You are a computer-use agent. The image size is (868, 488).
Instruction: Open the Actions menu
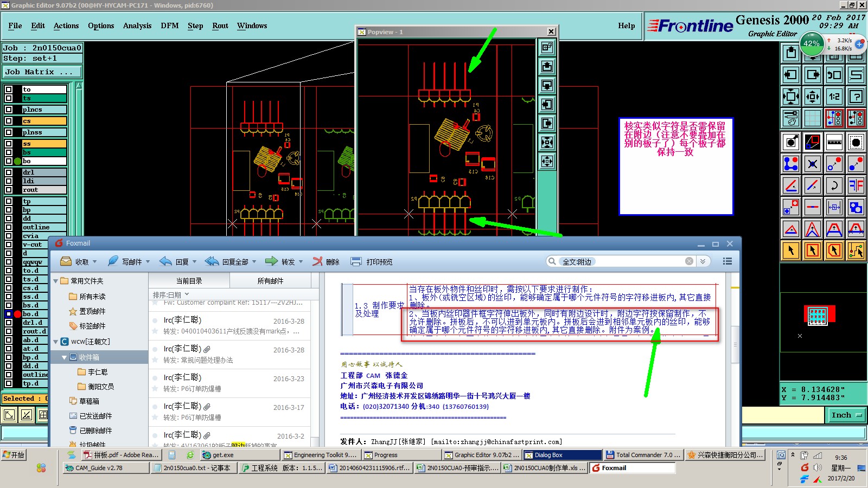tap(66, 25)
